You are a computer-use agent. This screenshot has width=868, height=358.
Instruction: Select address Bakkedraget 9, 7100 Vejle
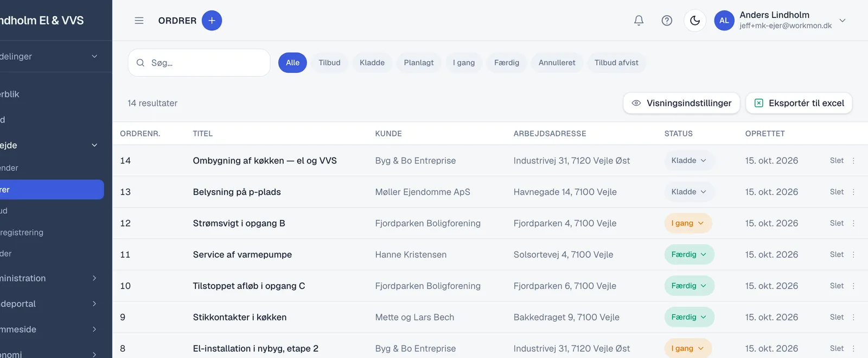coord(566,317)
